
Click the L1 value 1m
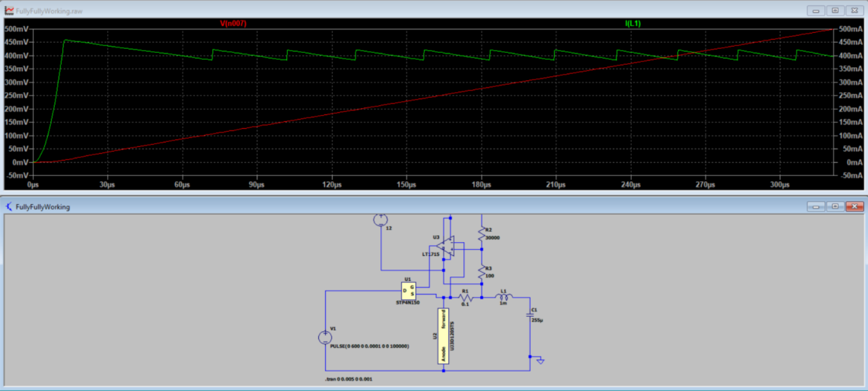pos(503,303)
